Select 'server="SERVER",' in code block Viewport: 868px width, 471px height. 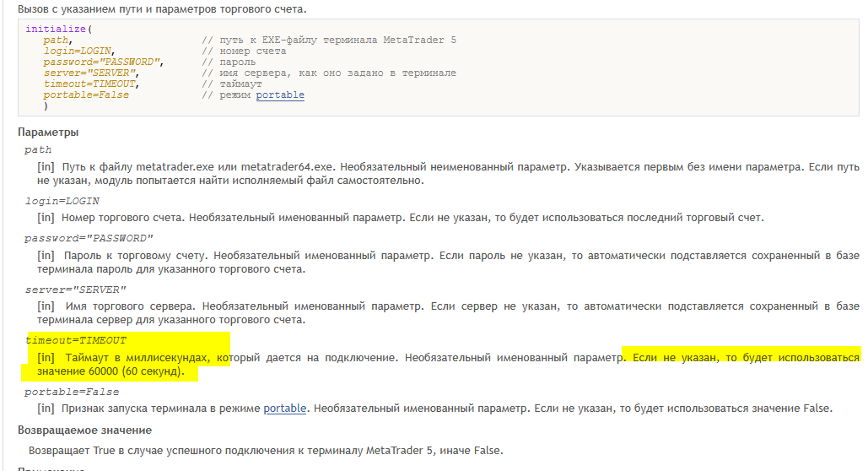91,73
